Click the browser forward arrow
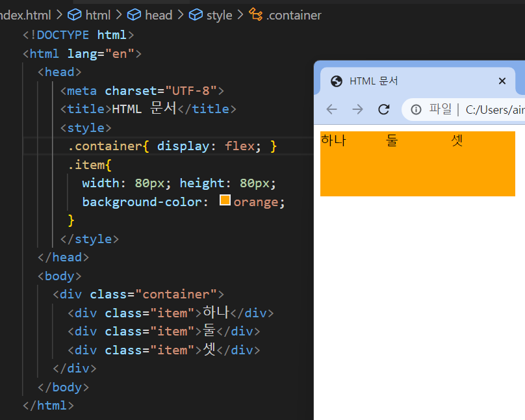This screenshot has height=420, width=525. [x=357, y=109]
